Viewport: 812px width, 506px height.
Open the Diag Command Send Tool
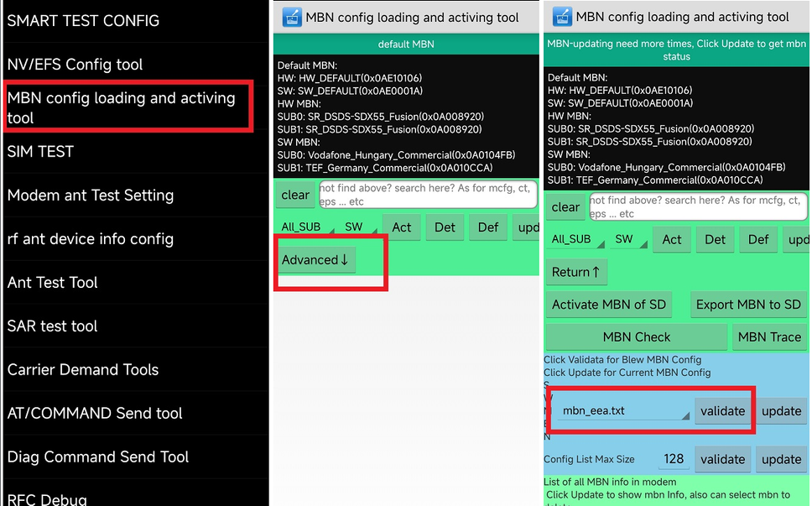point(98,457)
